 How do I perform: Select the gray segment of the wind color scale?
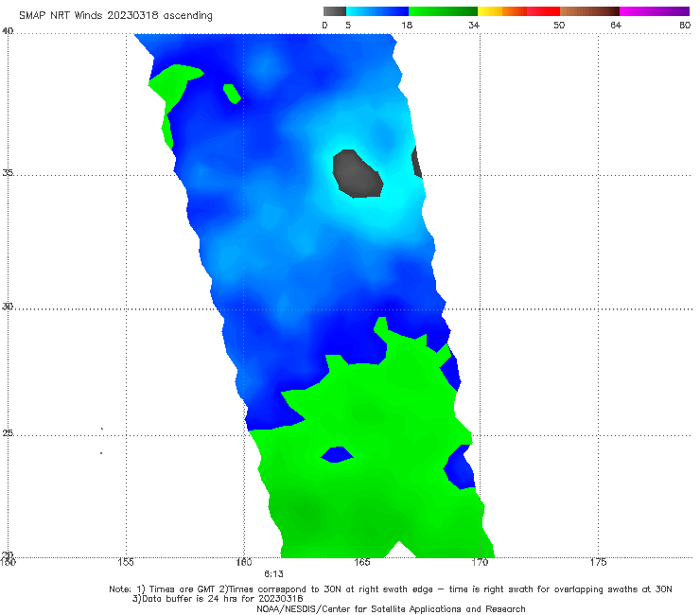click(x=335, y=11)
